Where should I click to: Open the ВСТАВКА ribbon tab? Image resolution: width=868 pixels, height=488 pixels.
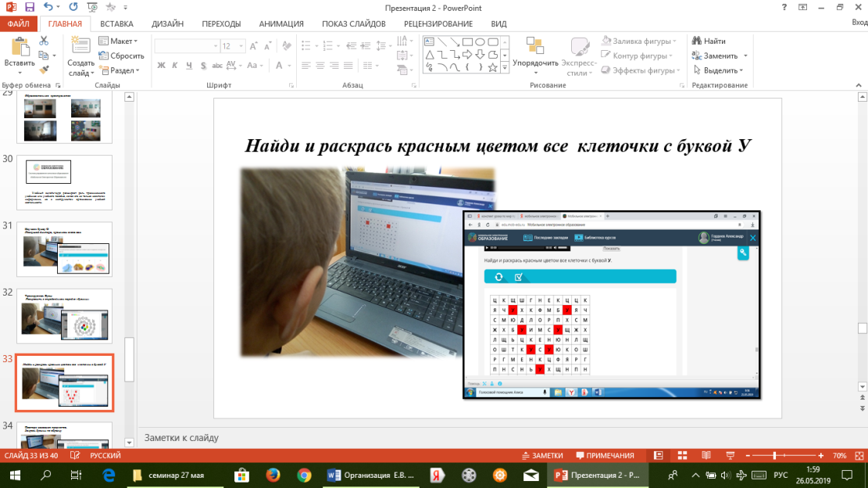pos(116,23)
